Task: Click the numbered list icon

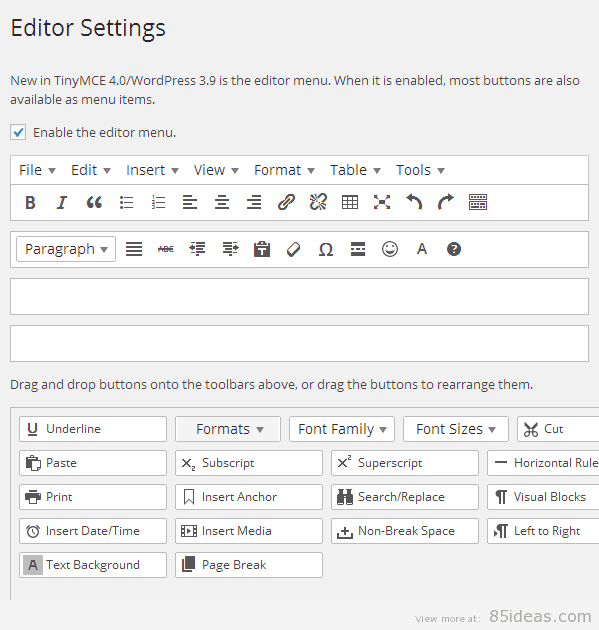Action: [158, 202]
